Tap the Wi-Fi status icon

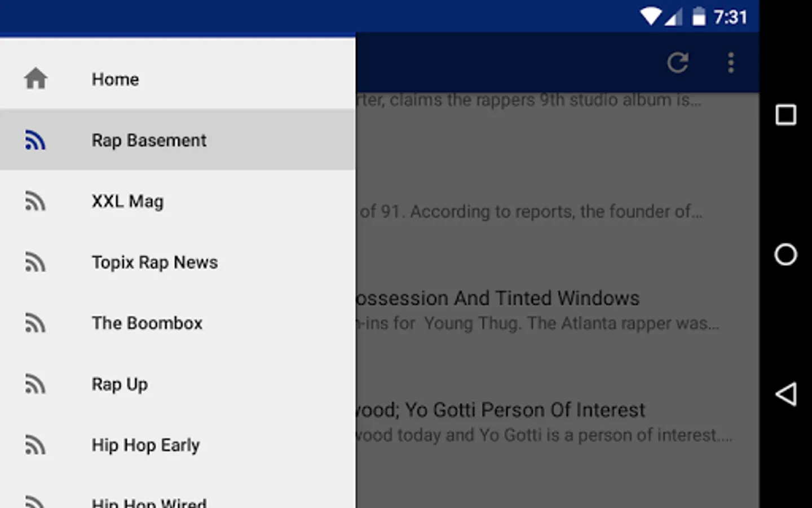point(651,16)
